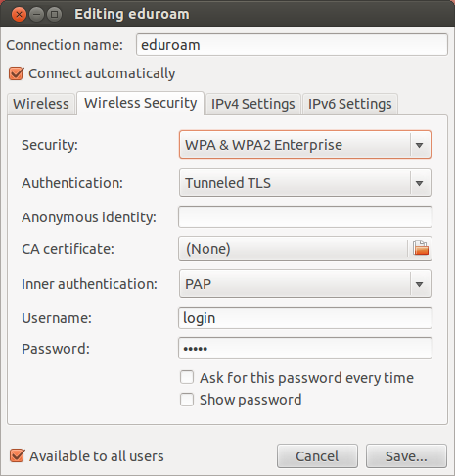Open the CA certificate file browser icon

point(421,249)
